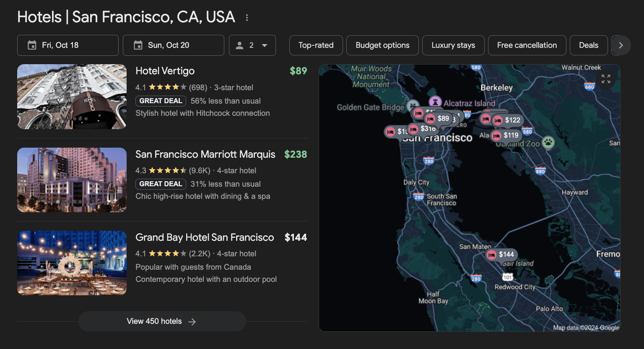Open the three-dot menu beside the Hotels title
This screenshot has height=349, width=644.
click(x=247, y=18)
